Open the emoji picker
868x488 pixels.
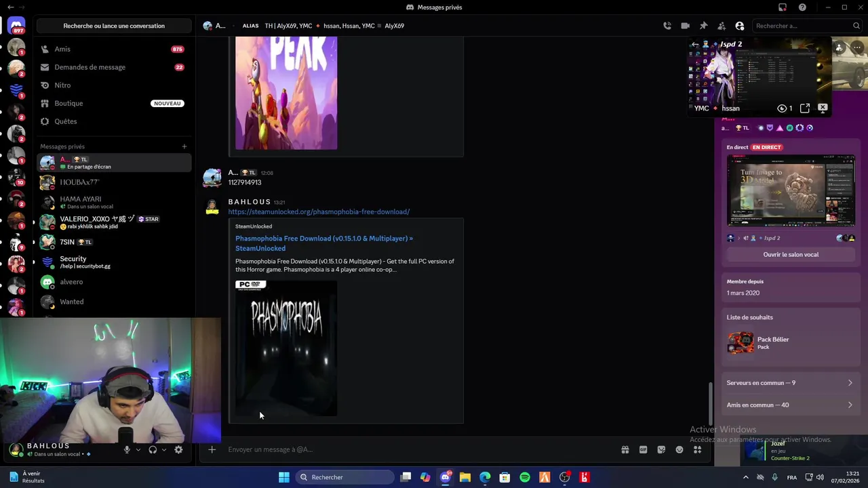679,449
